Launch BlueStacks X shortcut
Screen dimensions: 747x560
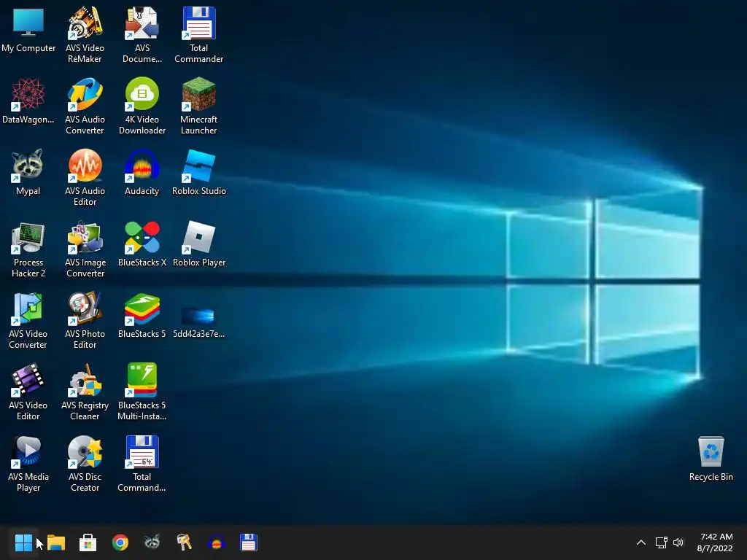point(142,244)
